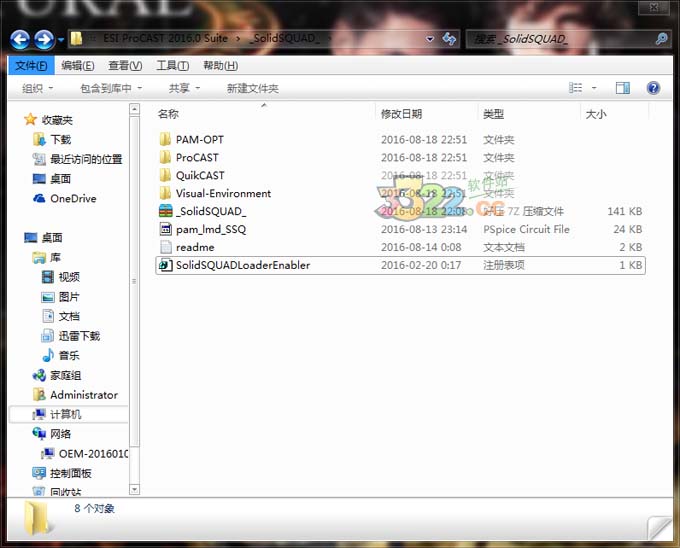
Task: Select the readme text file icon
Action: click(166, 247)
